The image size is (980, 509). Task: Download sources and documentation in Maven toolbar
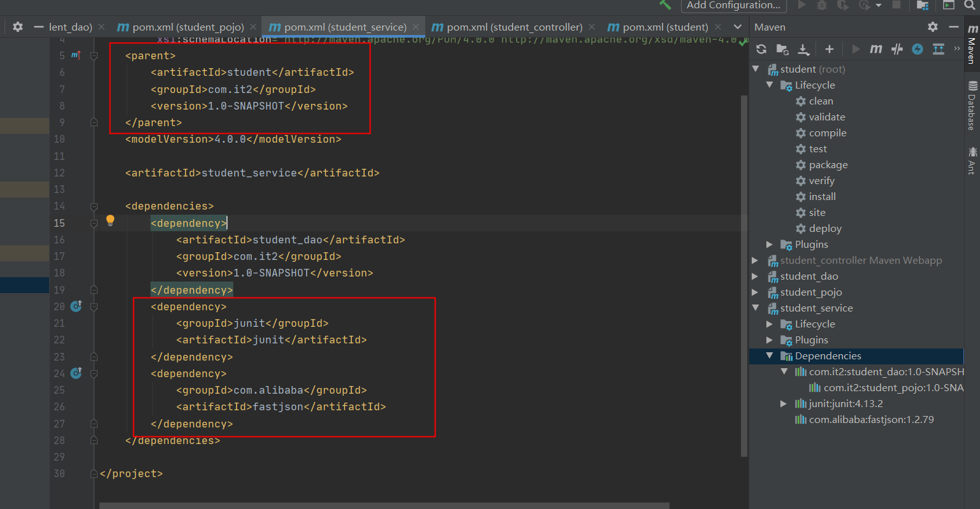tap(803, 49)
